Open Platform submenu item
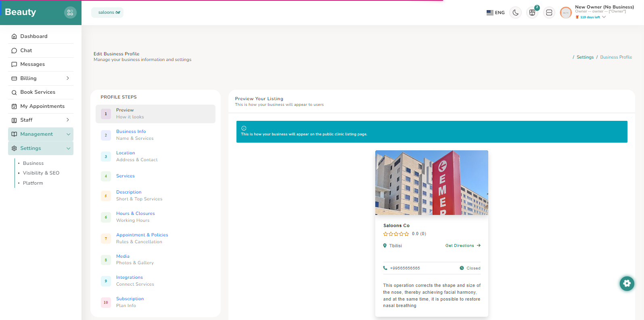The height and width of the screenshot is (320, 644). coord(33,183)
